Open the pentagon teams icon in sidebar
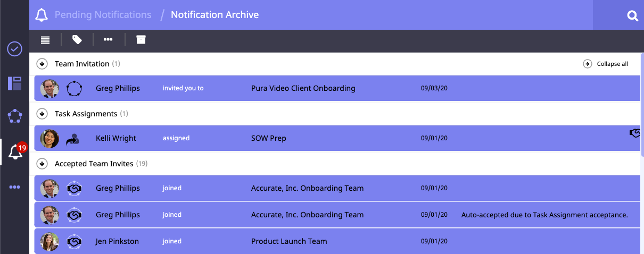The height and width of the screenshot is (254, 644). click(14, 116)
